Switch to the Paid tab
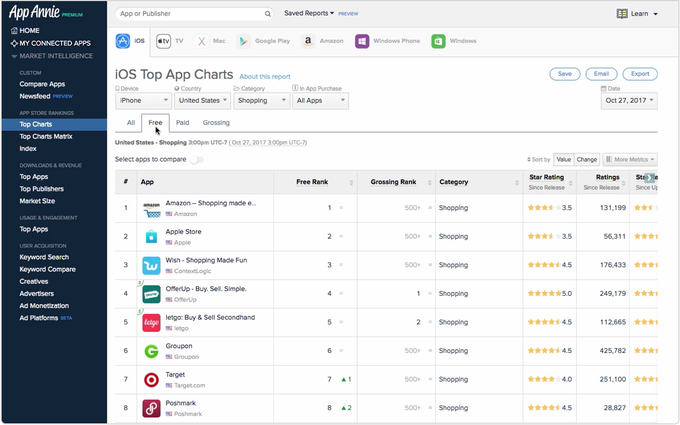680x425 pixels. coord(182,123)
